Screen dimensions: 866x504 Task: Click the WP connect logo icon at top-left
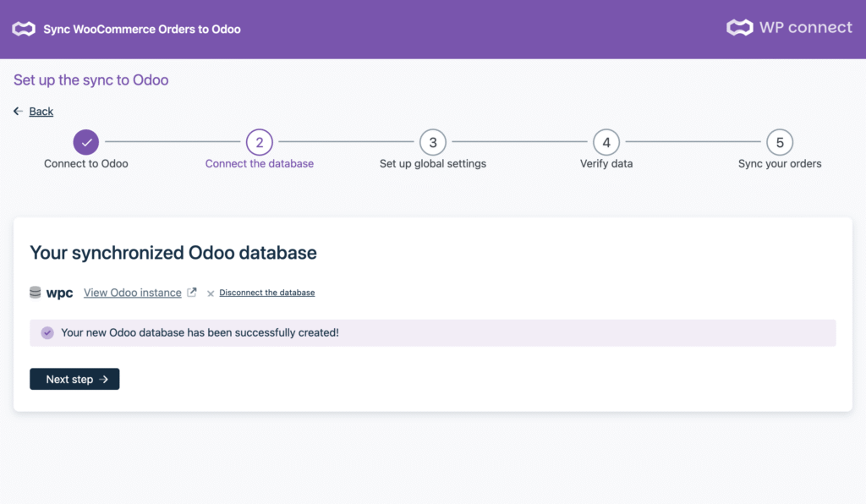[x=24, y=30]
